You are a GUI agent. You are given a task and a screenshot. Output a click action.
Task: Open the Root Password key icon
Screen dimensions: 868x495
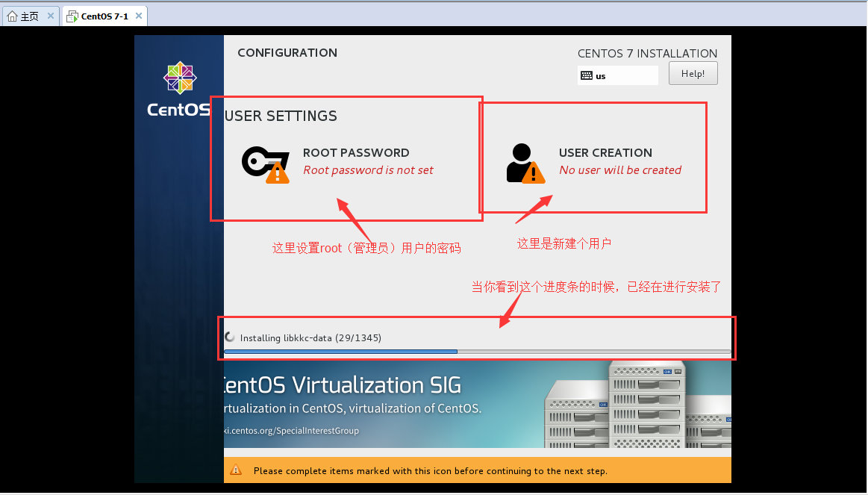coord(266,164)
